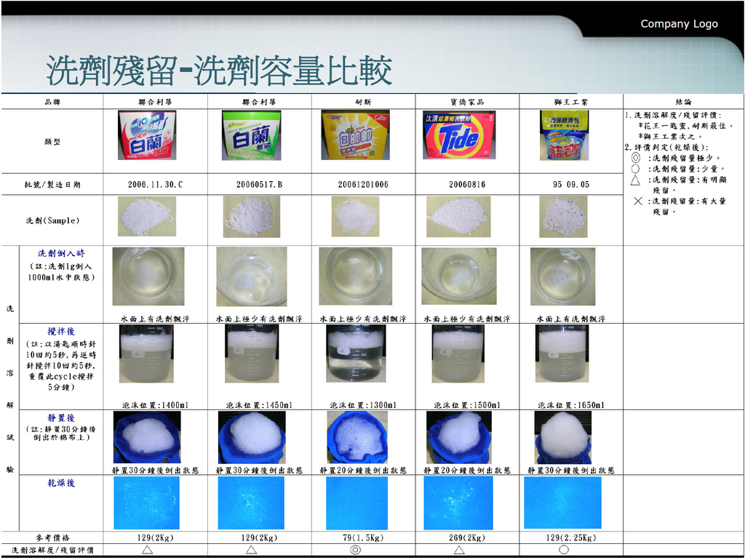The image size is (745, 560).
Task: Click the 類型 row label
Action: coord(52,142)
